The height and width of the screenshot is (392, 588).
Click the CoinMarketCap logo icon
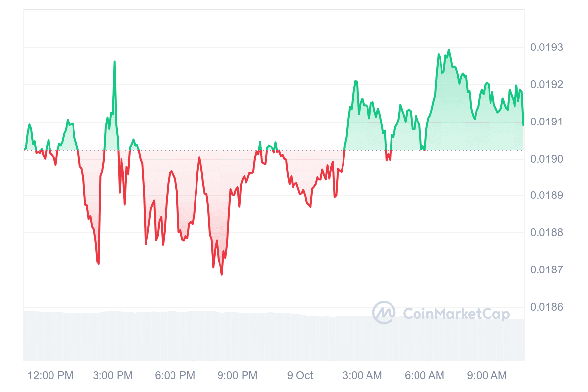point(384,313)
